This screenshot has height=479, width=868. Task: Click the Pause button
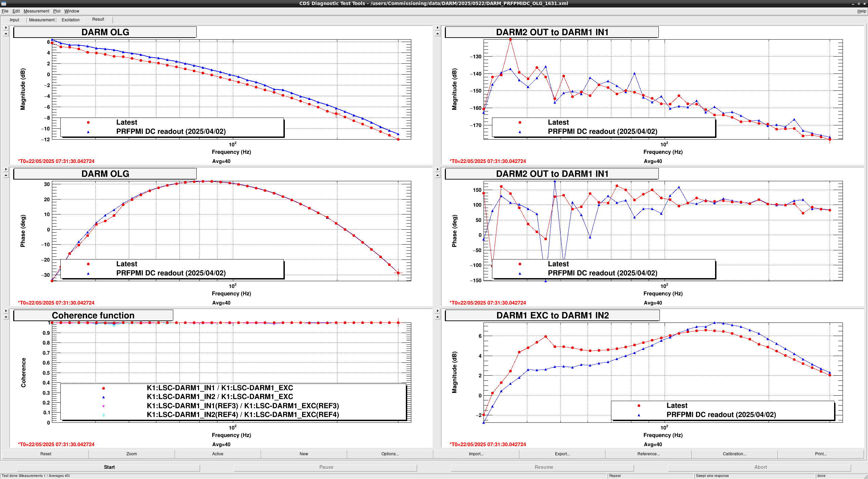pos(325,467)
